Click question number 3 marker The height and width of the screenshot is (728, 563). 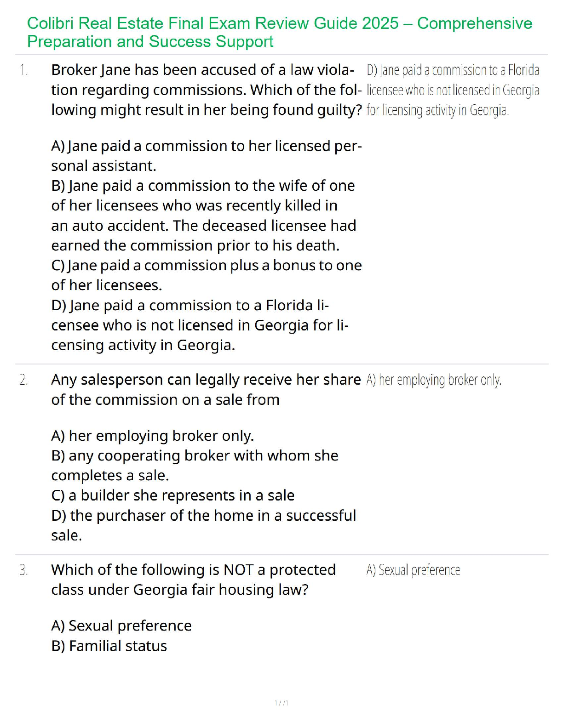24,570
